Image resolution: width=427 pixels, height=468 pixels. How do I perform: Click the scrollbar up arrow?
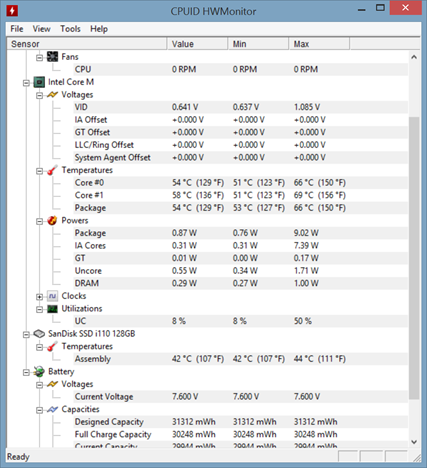(x=414, y=57)
